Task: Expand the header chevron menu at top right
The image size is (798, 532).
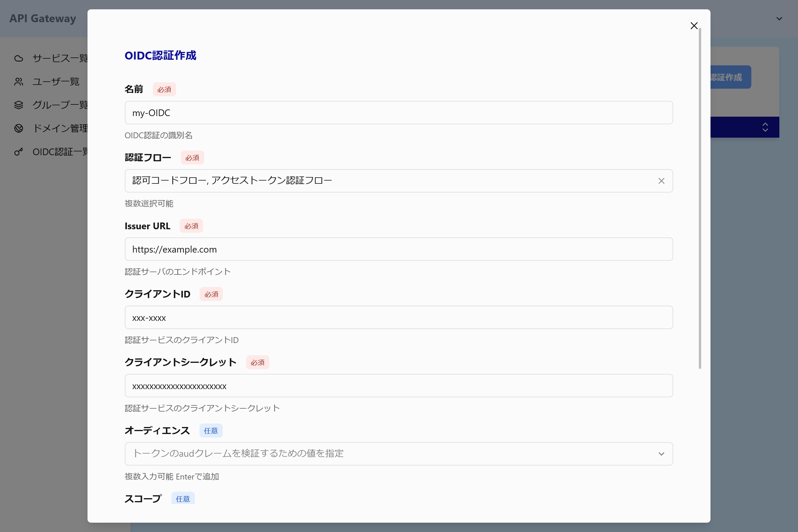Action: (779, 19)
